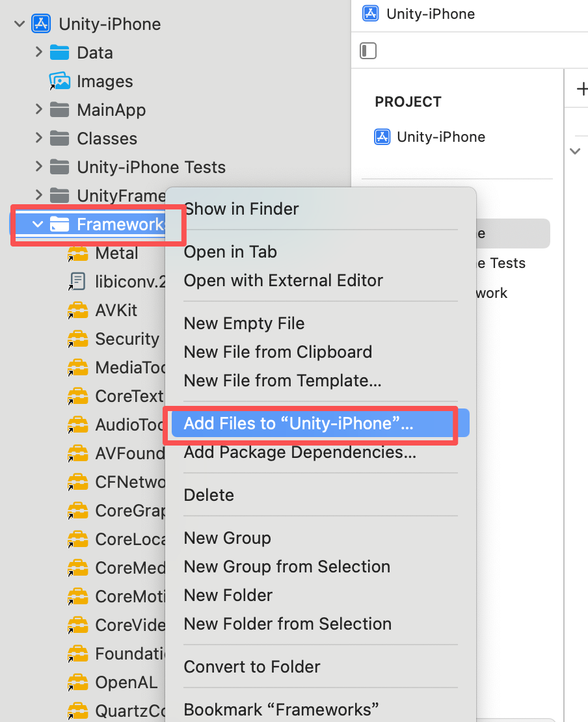Click the Unity-iPhone project icon in navigator
Viewport: 588px width, 722px height.
(x=41, y=23)
